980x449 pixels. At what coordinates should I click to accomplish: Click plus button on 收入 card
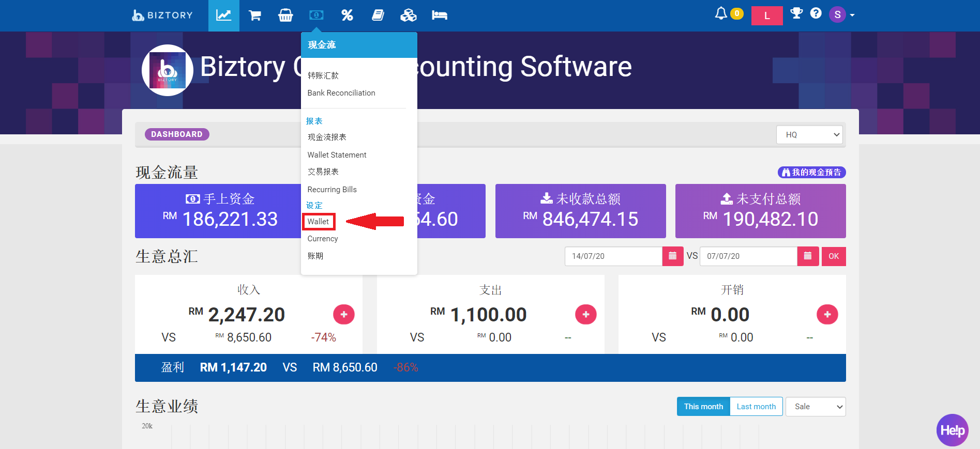point(344,314)
